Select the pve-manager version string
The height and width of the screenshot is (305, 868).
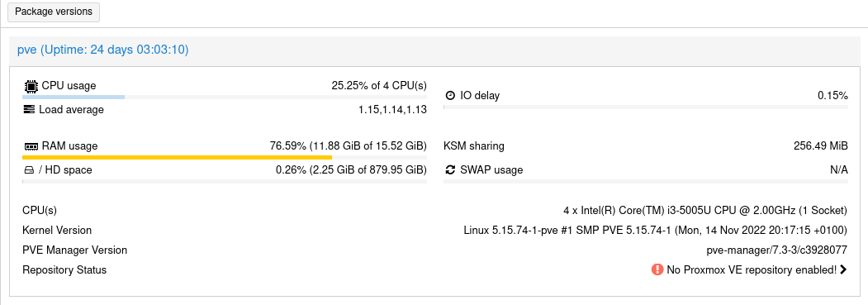(x=776, y=250)
